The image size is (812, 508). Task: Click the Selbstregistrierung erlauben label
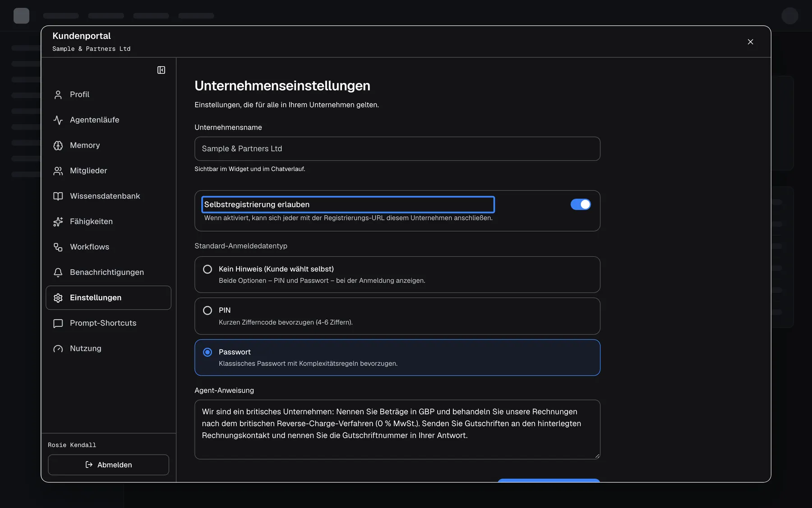[257, 205]
